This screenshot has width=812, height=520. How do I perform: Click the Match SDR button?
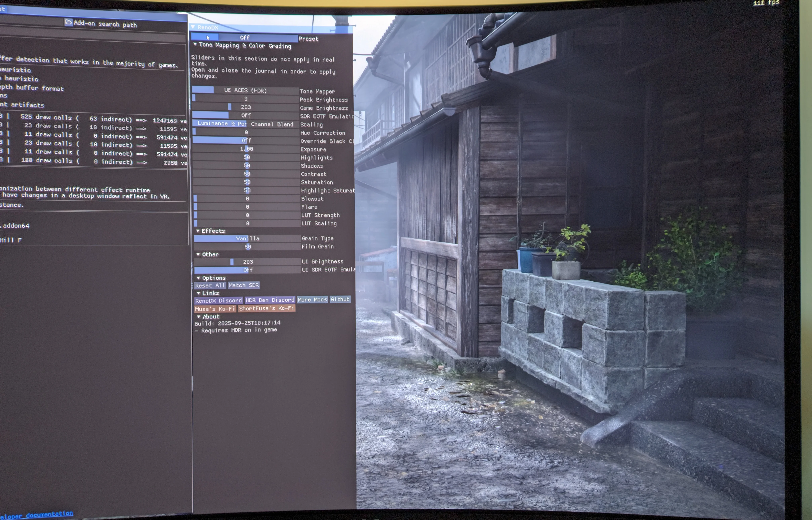click(x=244, y=285)
